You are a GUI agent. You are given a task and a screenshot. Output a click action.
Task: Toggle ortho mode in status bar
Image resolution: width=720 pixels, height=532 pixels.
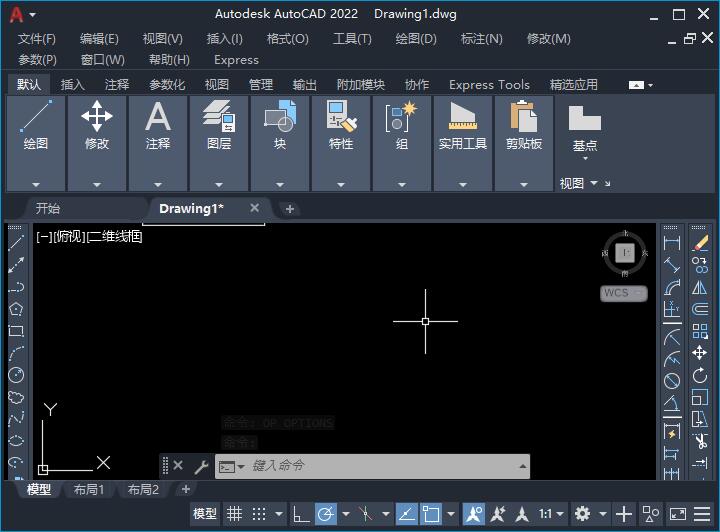(x=301, y=514)
